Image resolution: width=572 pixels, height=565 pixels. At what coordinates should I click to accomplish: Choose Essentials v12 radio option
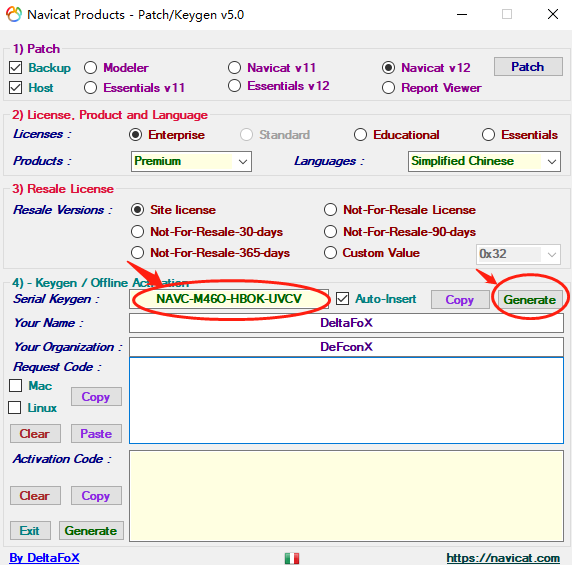click(235, 86)
